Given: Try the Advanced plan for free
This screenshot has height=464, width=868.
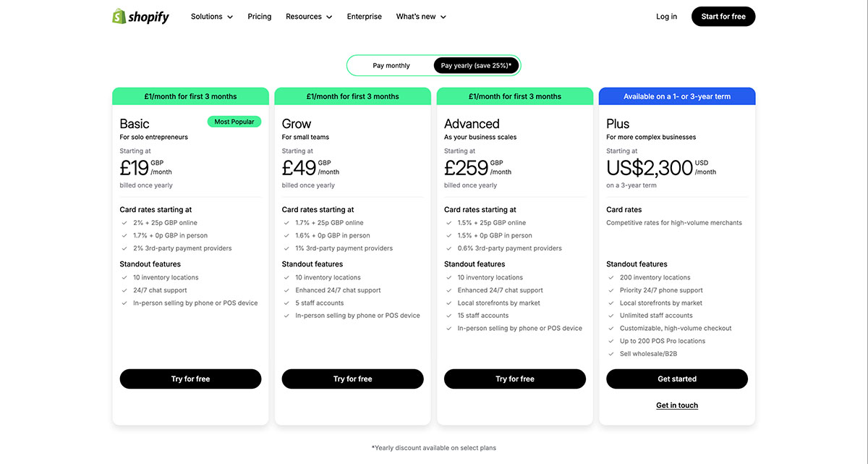Looking at the screenshot, I should pos(514,379).
